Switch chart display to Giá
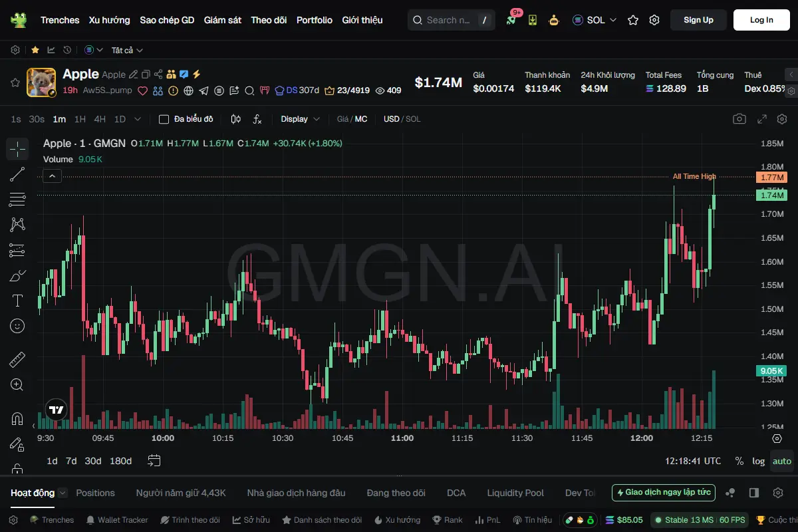The width and height of the screenshot is (798, 532). click(x=342, y=119)
